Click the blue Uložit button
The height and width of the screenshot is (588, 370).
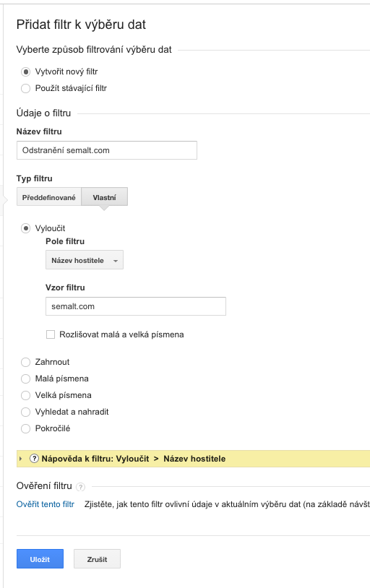pyautogui.click(x=40, y=559)
